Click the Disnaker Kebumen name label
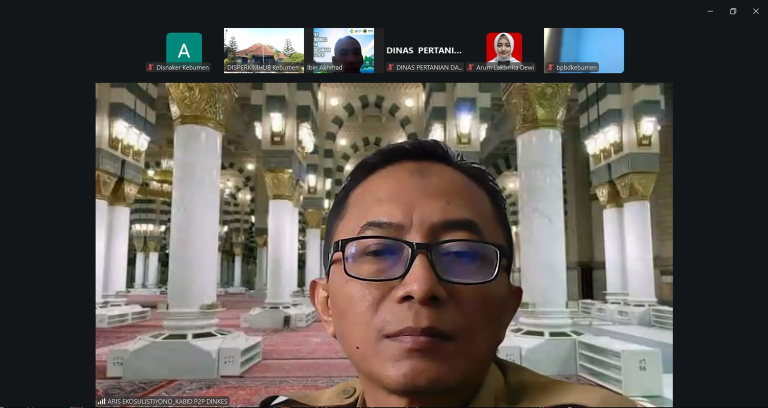 click(x=182, y=68)
